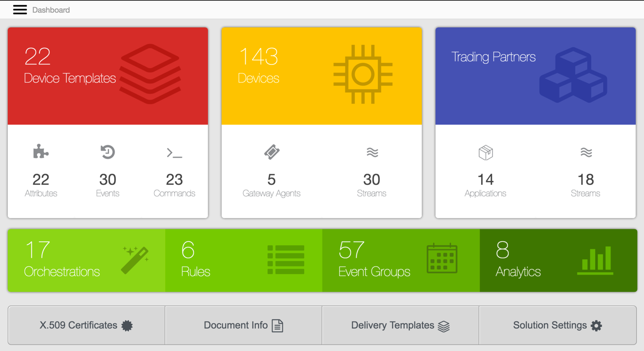Click the Gateway Agents ticket icon
Screen dimensions: 644x351
coord(272,152)
